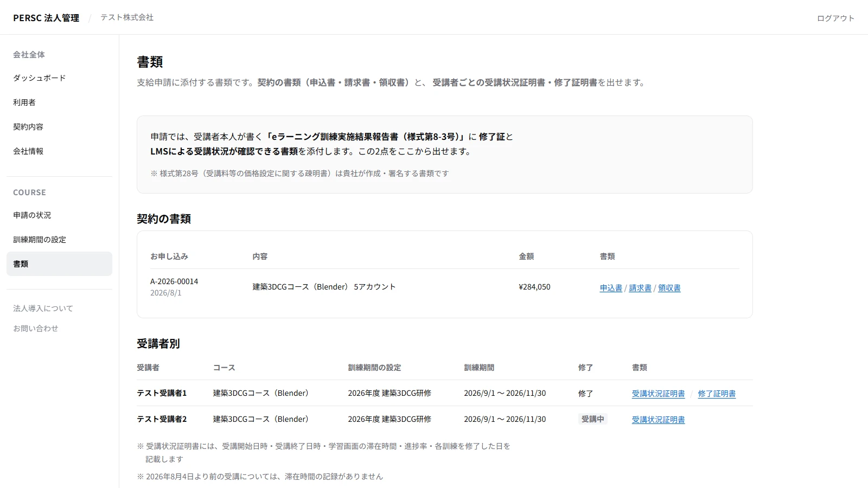Click 2026年度 建築3DCG研修 in テスト受講者2 row
This screenshot has height=488, width=868.
pyautogui.click(x=390, y=419)
